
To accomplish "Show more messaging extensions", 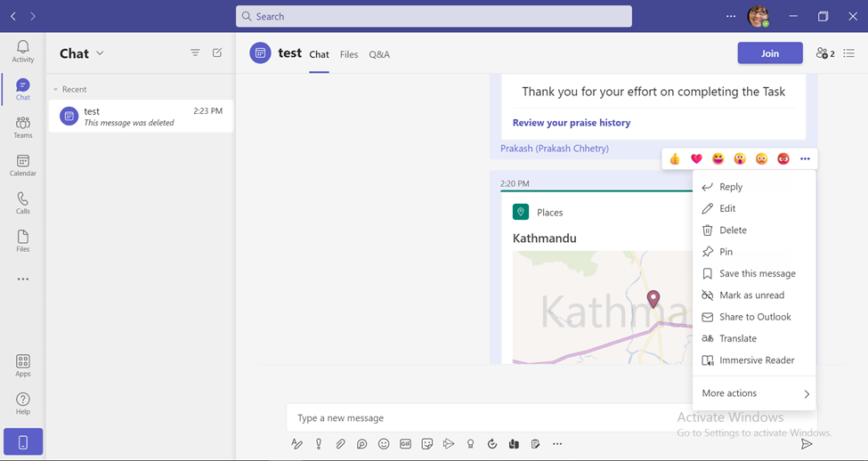I will tap(557, 444).
